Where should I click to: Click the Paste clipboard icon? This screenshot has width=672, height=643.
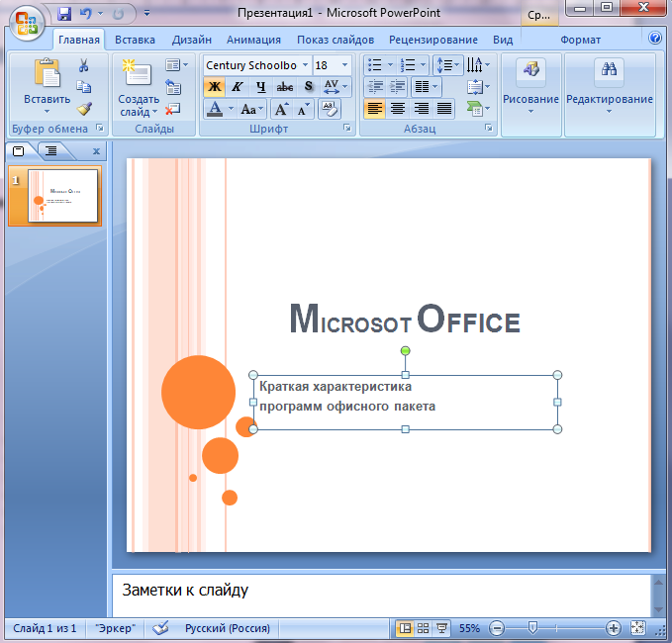(47, 73)
